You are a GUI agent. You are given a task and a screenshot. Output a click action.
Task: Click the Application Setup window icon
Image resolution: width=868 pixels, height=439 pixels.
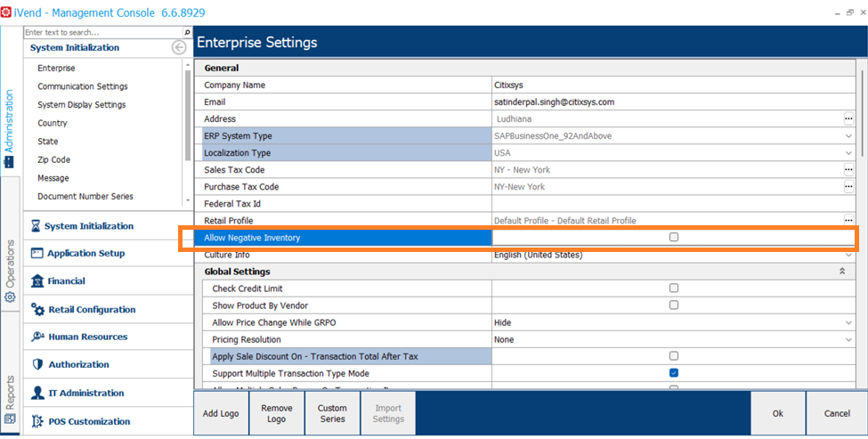(x=37, y=253)
